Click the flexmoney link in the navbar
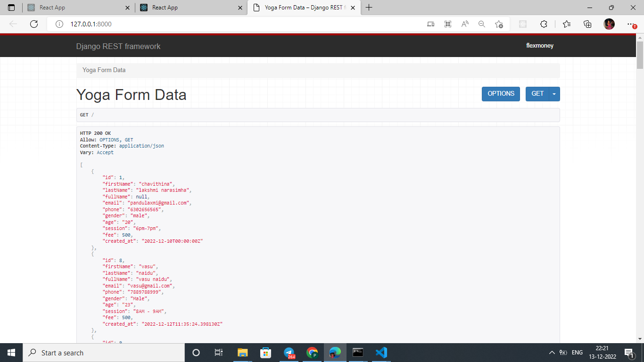Screen dimensions: 644x362 pos(539,46)
